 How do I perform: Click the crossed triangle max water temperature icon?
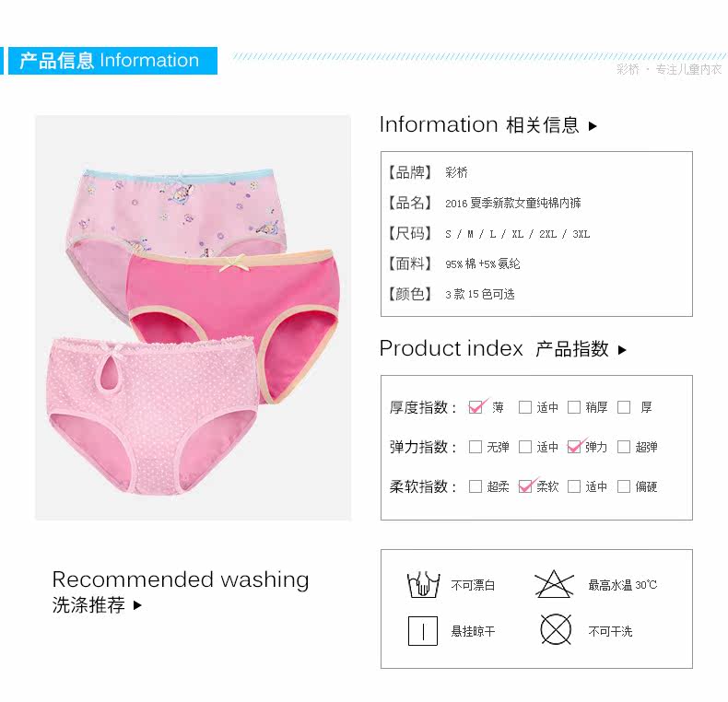click(x=554, y=584)
